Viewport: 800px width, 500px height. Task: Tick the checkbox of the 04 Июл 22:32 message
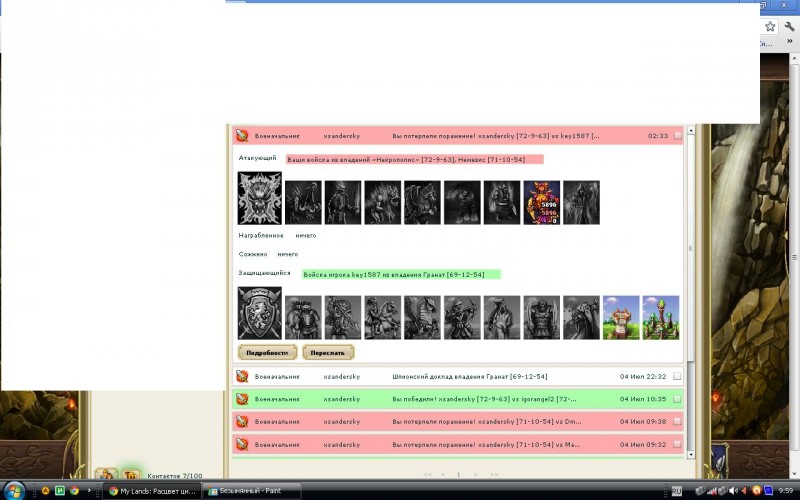click(677, 377)
